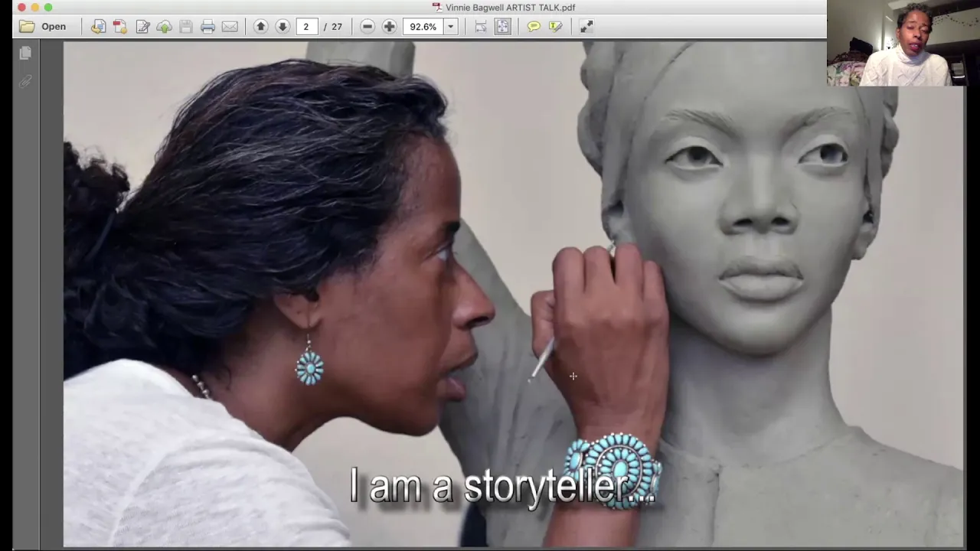The height and width of the screenshot is (551, 980).
Task: Click the page number input field
Action: [x=307, y=27]
